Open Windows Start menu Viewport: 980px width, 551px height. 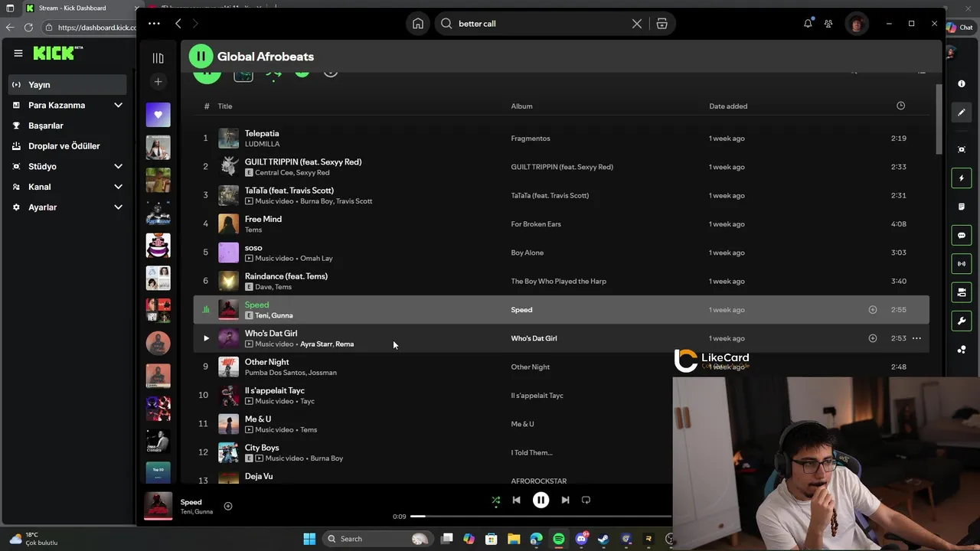(x=309, y=539)
